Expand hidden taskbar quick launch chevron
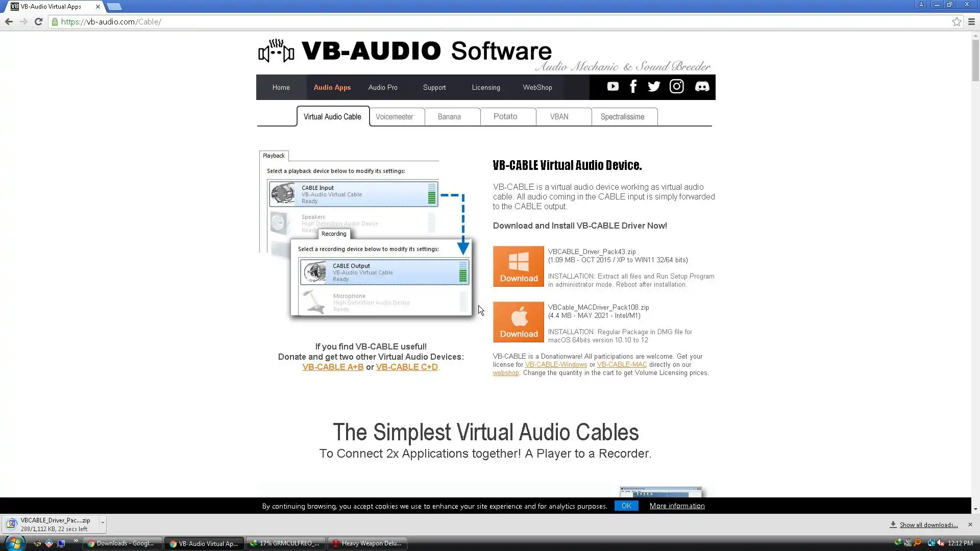This screenshot has height=551, width=980. click(x=76, y=541)
